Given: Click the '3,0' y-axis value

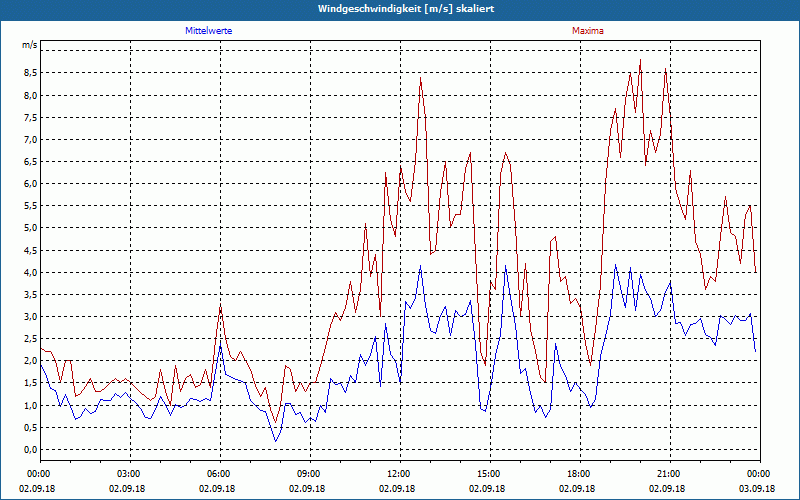Looking at the screenshot, I should 31,317.
